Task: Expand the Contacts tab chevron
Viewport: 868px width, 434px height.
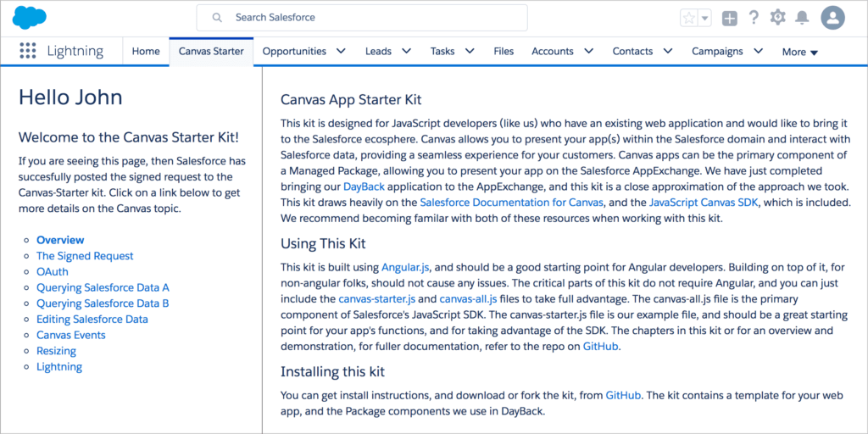Action: (668, 51)
